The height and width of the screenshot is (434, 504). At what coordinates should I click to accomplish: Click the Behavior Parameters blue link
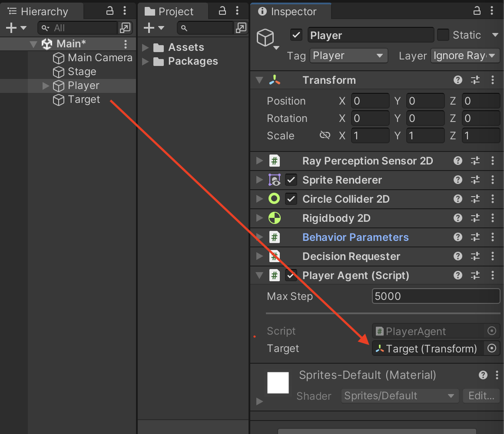355,237
